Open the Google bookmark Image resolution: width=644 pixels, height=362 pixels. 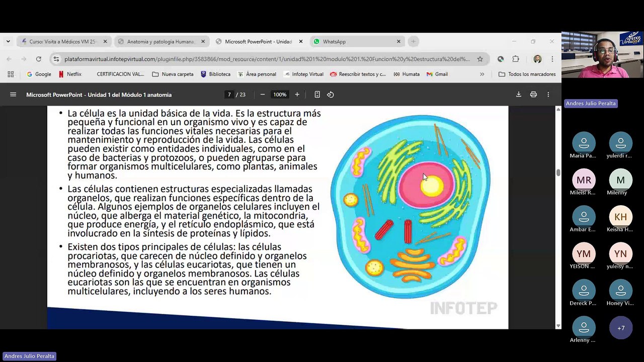[39, 74]
